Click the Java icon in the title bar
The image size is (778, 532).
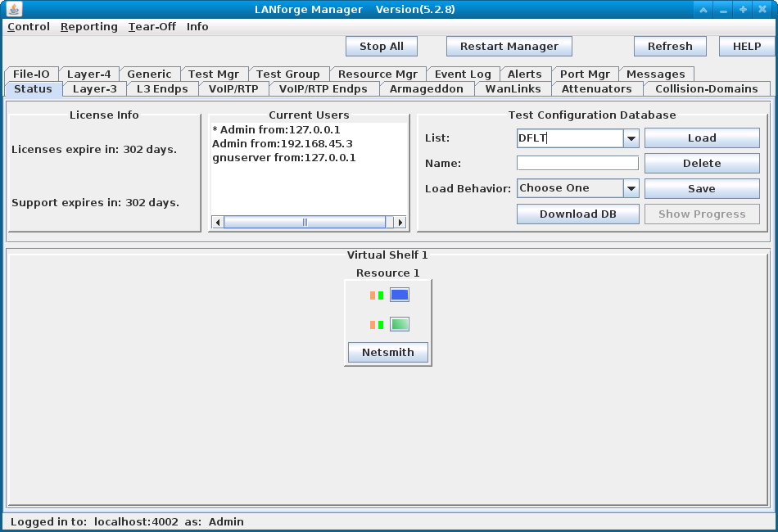15,9
